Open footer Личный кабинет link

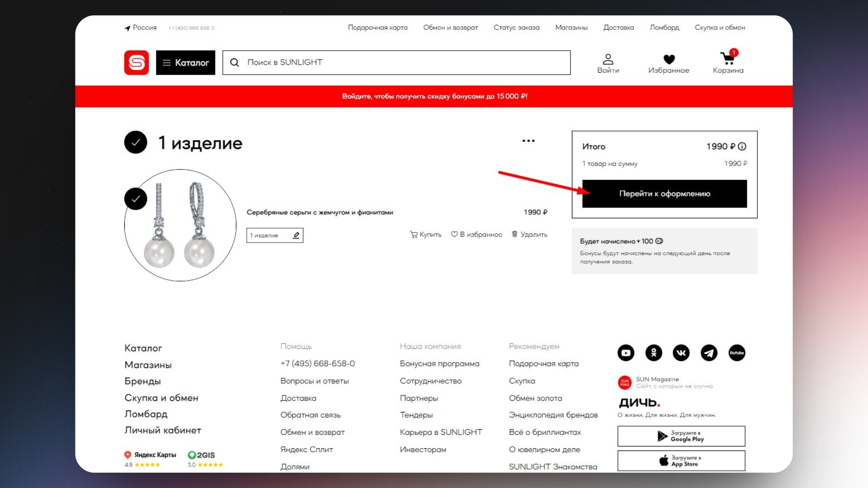[163, 431]
